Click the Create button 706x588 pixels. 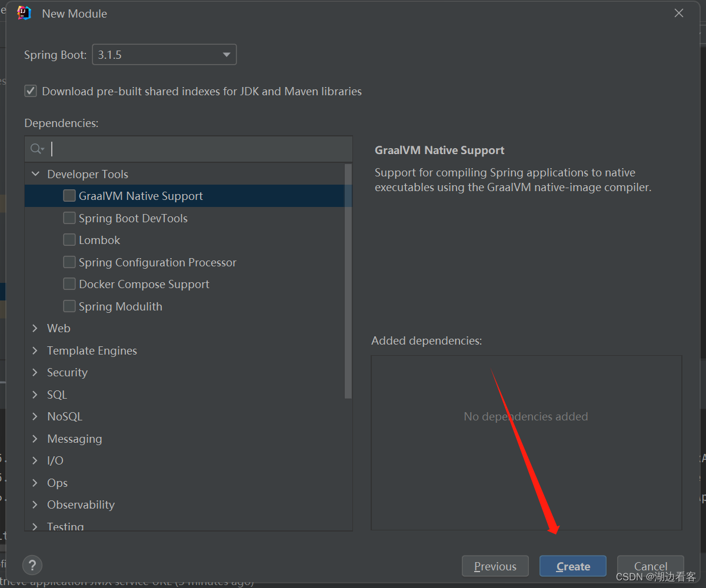[573, 566]
